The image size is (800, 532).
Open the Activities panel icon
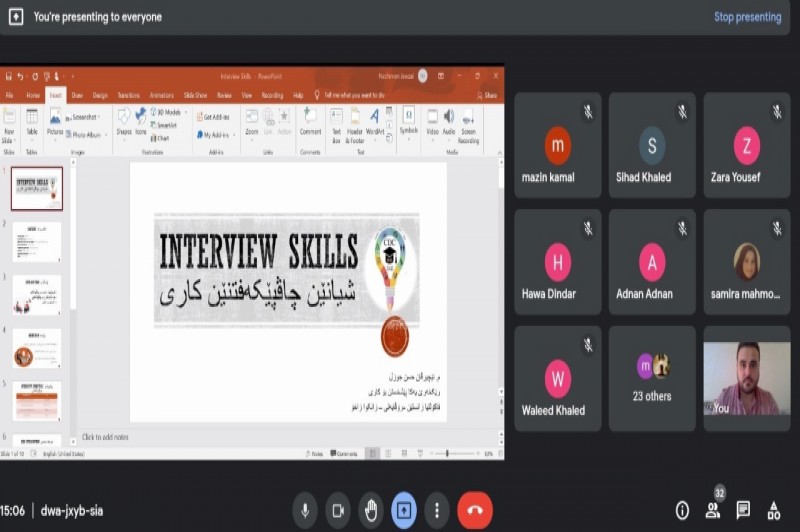click(773, 511)
